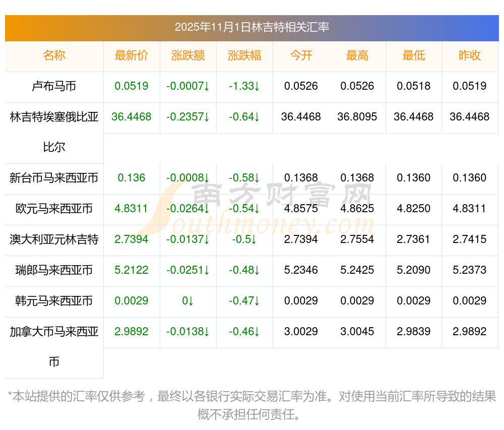Select the 欧元马来西亚币 row name
Screen dimensions: 504x430
click(54, 209)
